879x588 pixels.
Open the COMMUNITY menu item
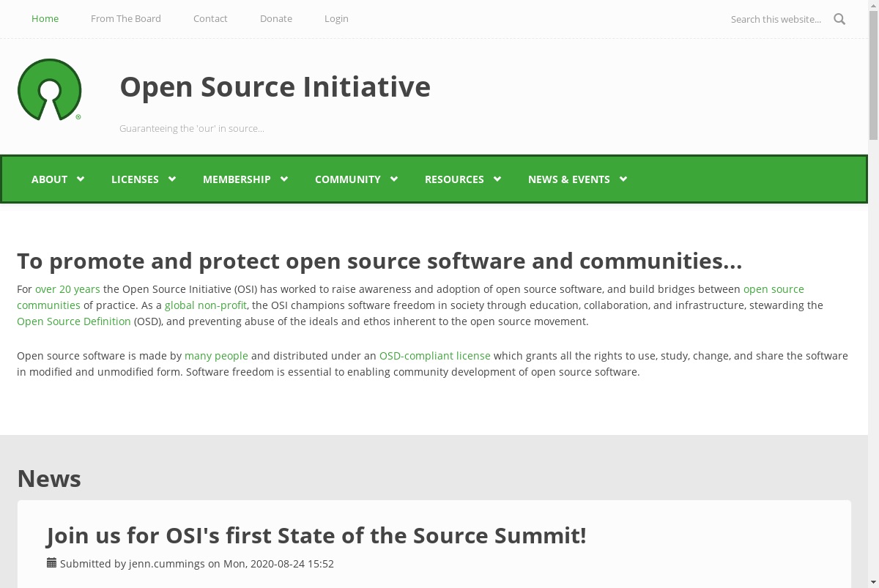pos(348,179)
